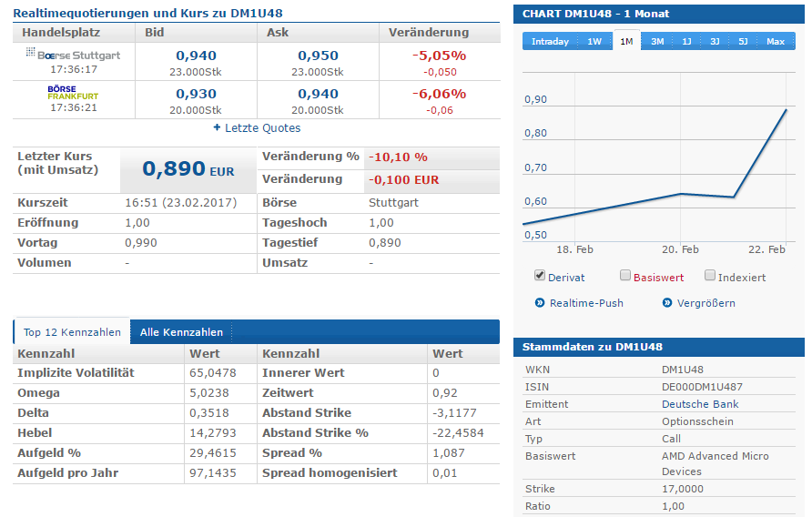The width and height of the screenshot is (812, 517).
Task: Open the Deutsche Bank Emittent link
Action: (x=700, y=404)
